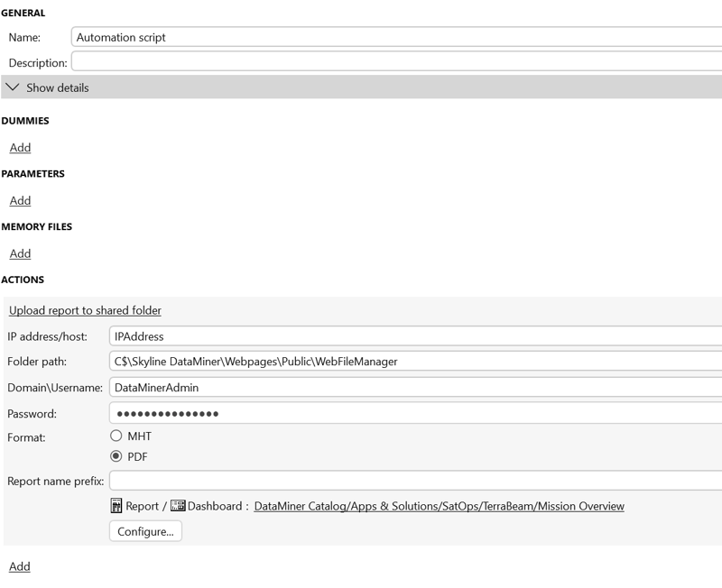Click the masked Password field
Image resolution: width=722 pixels, height=588 pixels.
(x=415, y=413)
